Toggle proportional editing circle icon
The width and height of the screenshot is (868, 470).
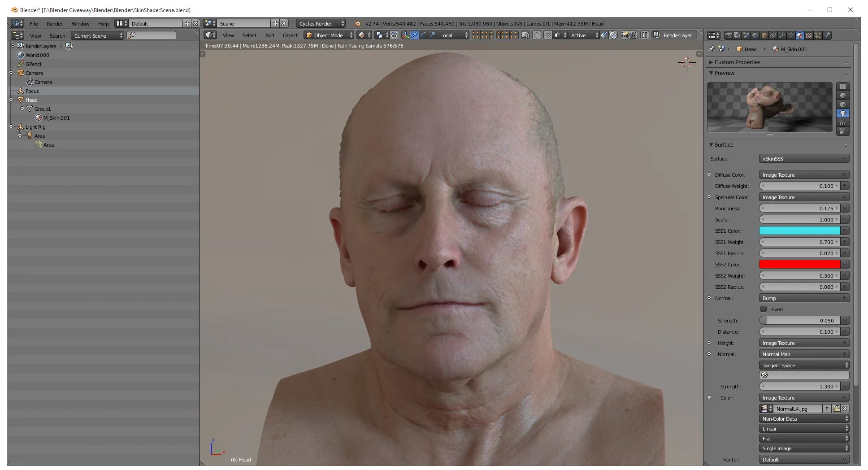(537, 35)
